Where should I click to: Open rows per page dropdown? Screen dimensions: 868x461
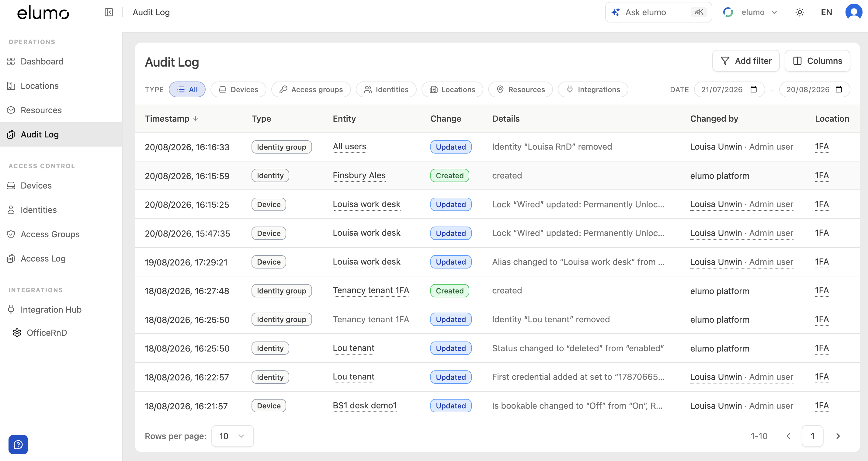coord(232,436)
